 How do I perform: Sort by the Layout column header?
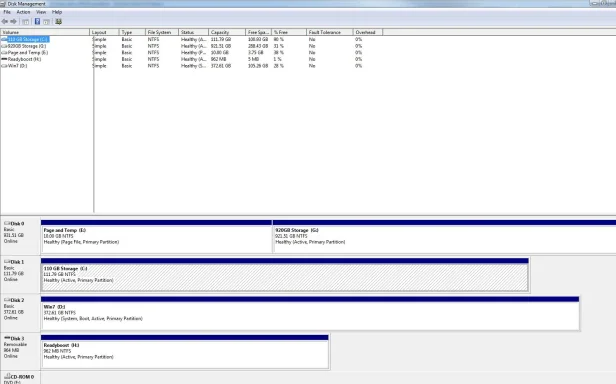point(104,32)
